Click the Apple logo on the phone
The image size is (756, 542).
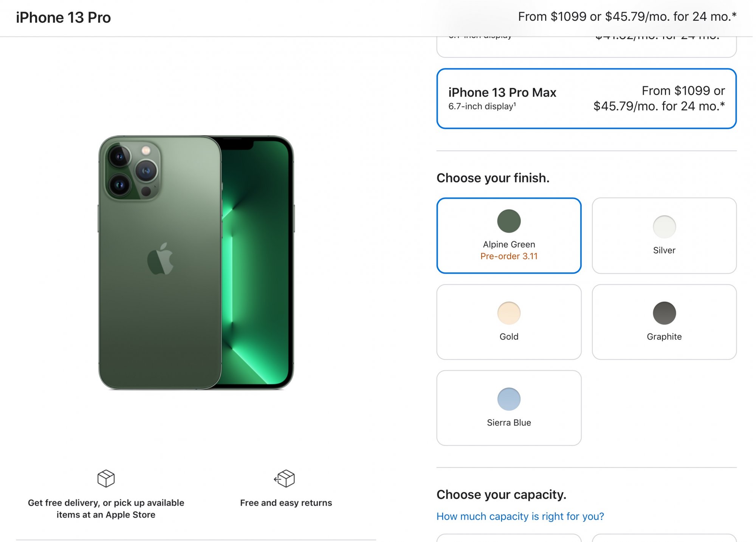tap(160, 259)
